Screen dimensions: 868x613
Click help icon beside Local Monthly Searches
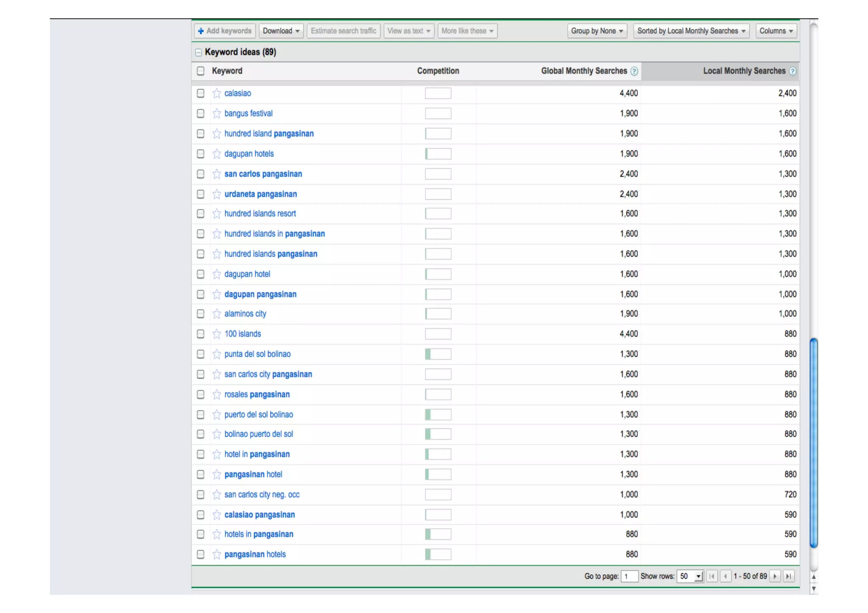(792, 71)
